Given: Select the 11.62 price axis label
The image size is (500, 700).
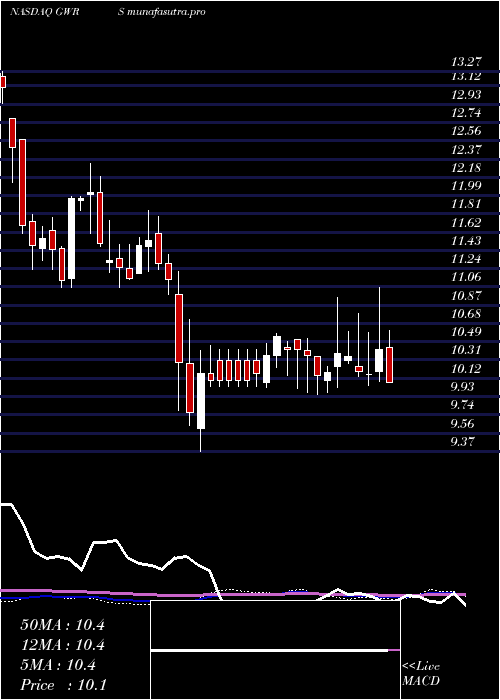Looking at the screenshot, I should [466, 222].
